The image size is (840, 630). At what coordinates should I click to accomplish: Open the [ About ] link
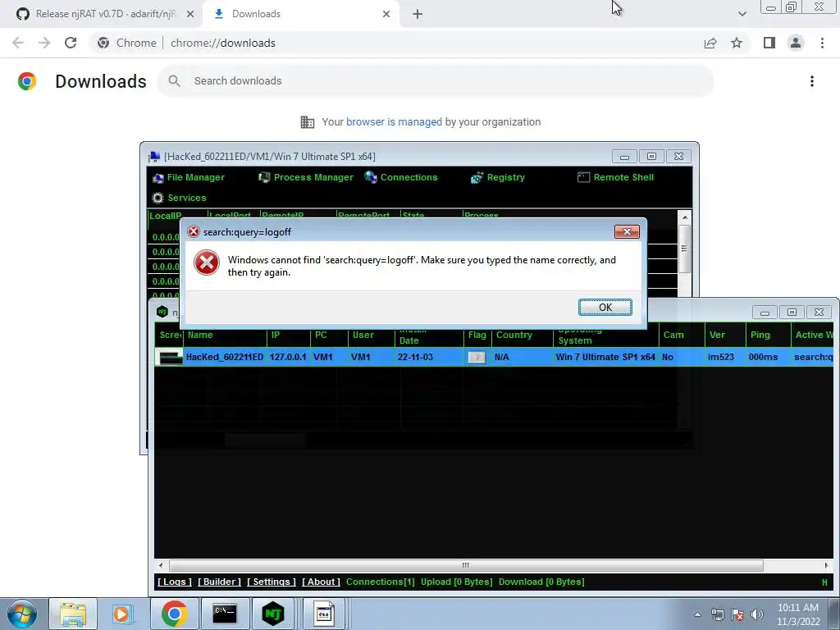[x=321, y=582]
